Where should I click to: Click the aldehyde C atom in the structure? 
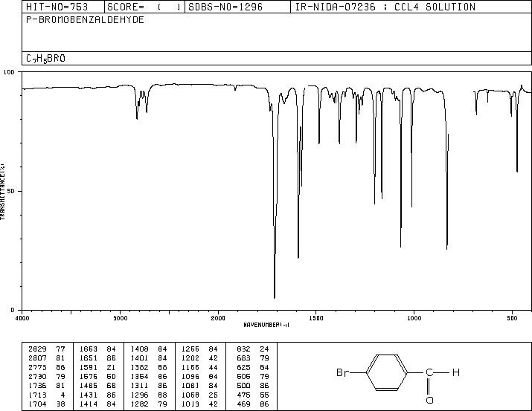[429, 372]
